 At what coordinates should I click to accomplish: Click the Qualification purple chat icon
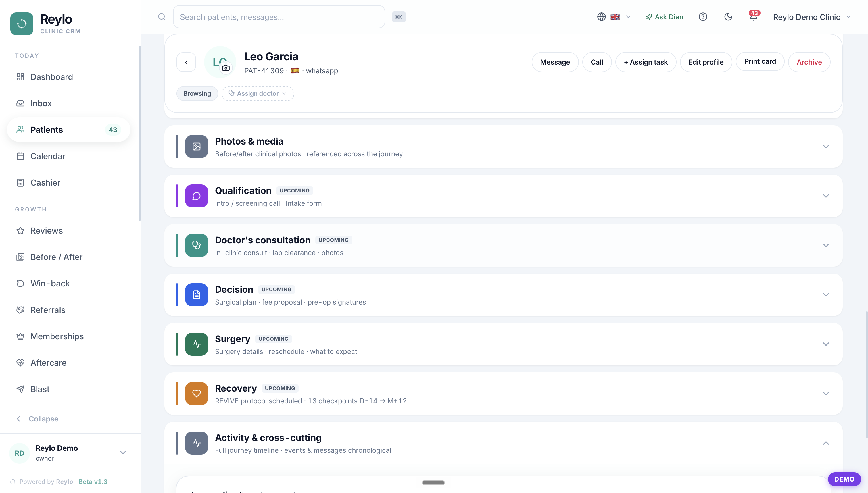(x=196, y=196)
